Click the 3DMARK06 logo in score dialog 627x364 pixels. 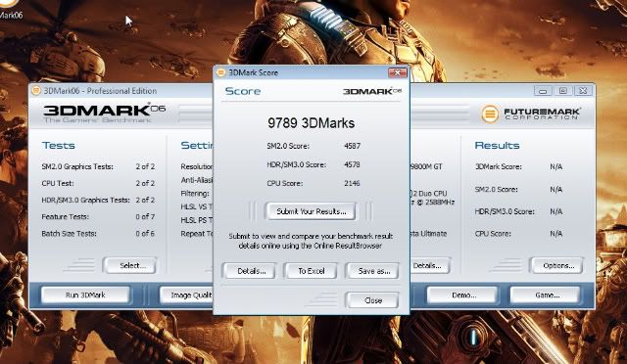[x=372, y=91]
